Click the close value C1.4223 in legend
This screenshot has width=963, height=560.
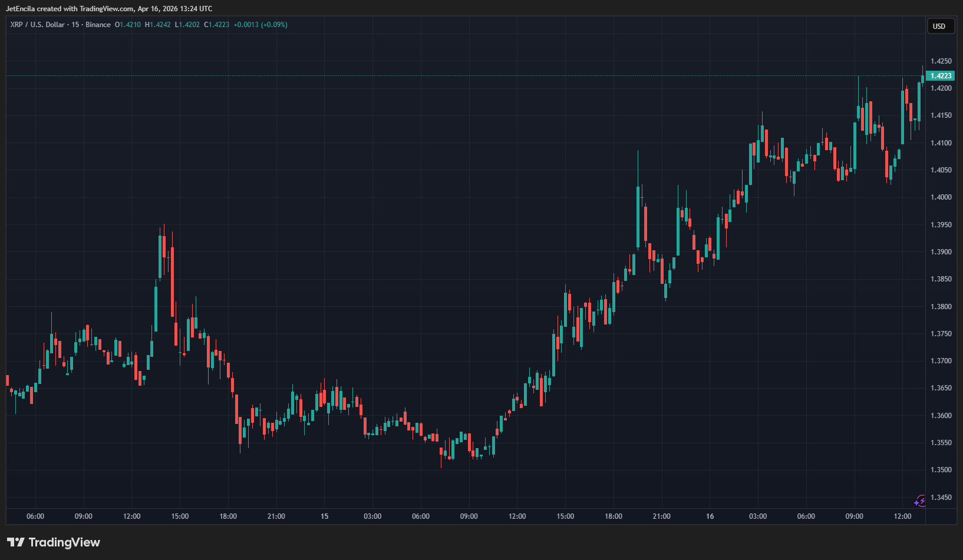point(216,25)
